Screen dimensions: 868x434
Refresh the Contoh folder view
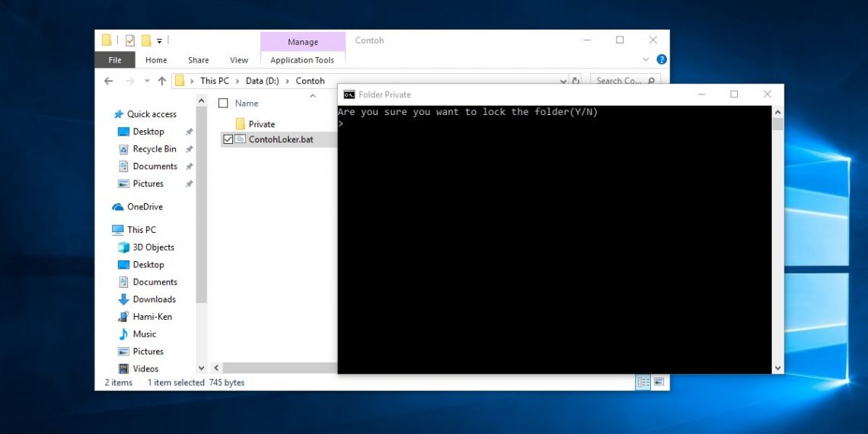pos(576,81)
